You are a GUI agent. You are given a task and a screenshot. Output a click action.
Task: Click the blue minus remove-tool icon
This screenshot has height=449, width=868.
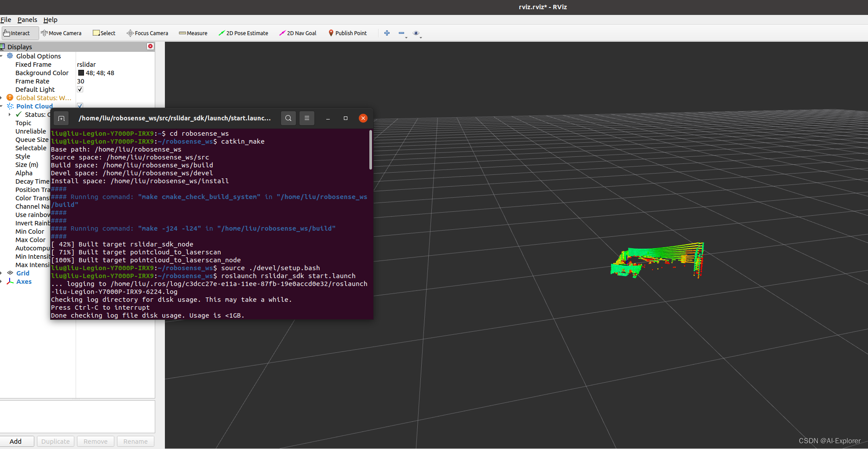click(401, 33)
